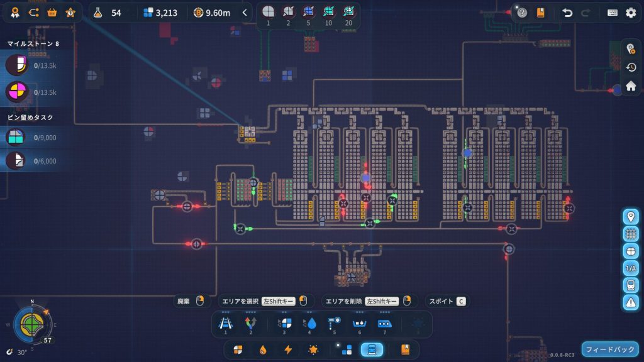Open the keybindings keyboard button

(x=612, y=13)
